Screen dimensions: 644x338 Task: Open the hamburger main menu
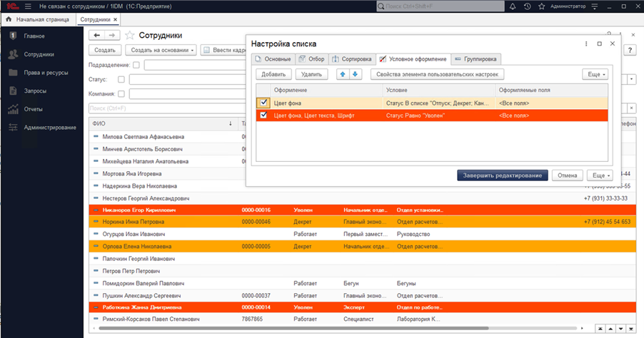click(28, 6)
